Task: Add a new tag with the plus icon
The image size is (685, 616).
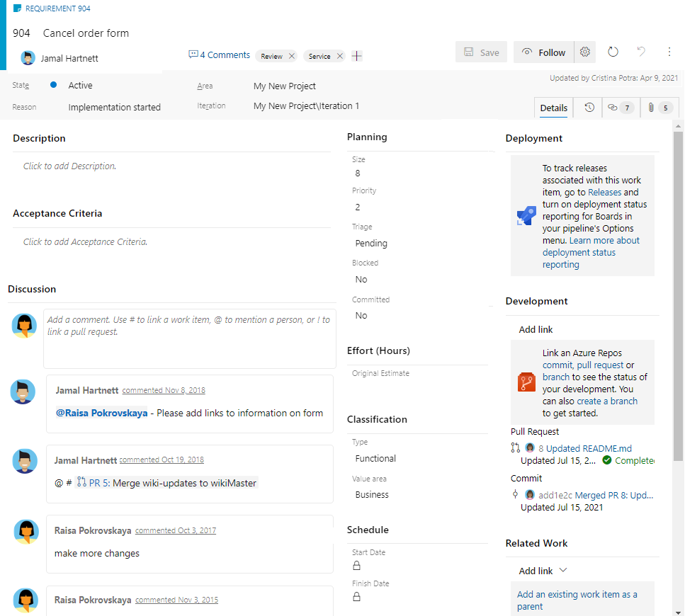Action: point(356,55)
